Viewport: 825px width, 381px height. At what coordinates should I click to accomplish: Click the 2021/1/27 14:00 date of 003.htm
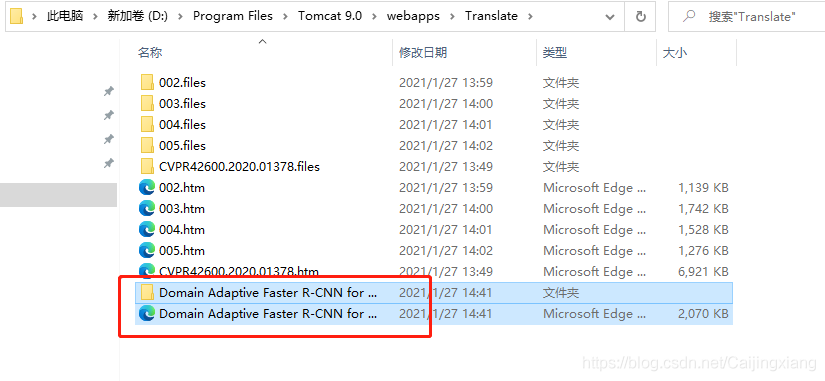coord(446,209)
